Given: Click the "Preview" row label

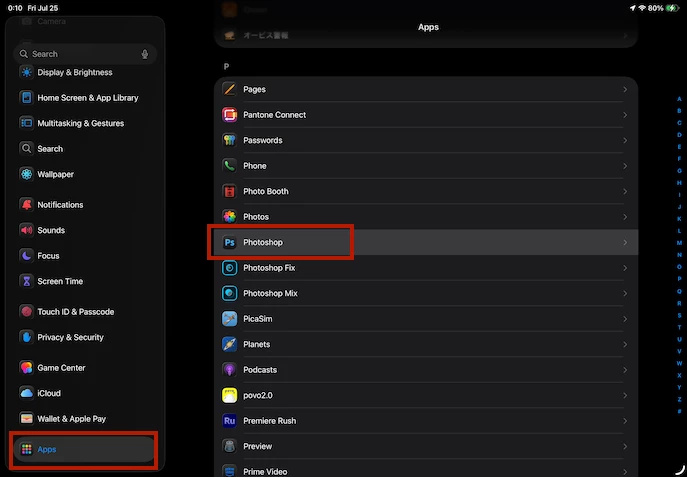Looking at the screenshot, I should [x=258, y=446].
